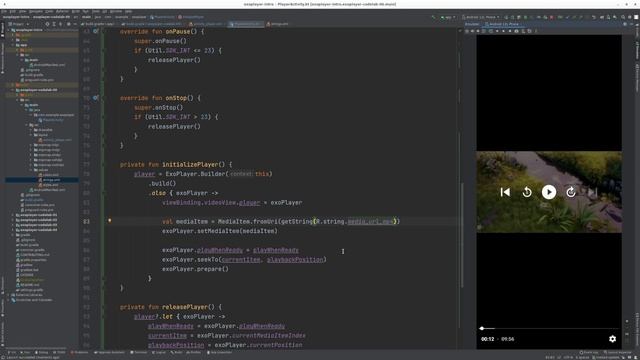Expand the exoplayer-codelab-04 module

(x=13, y=229)
